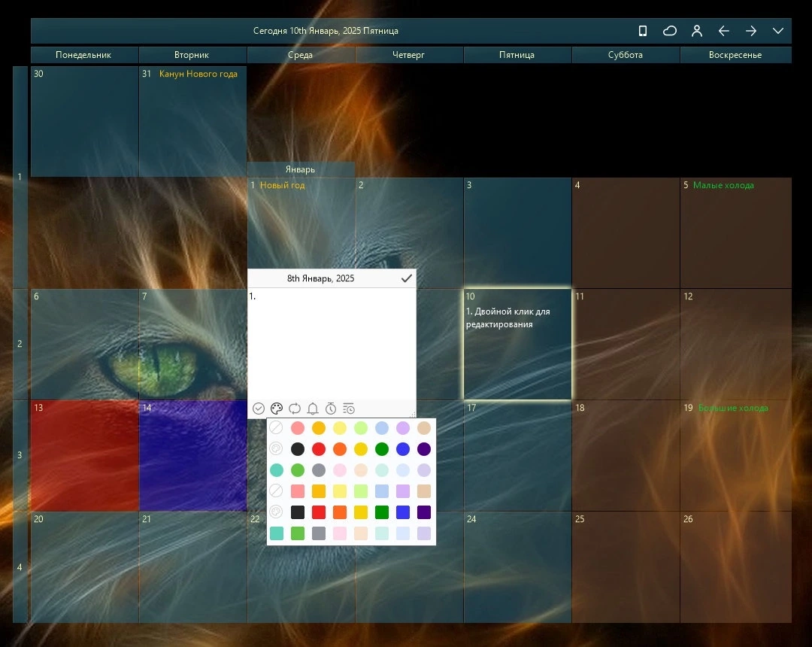Go to next month with right arrow

(751, 31)
